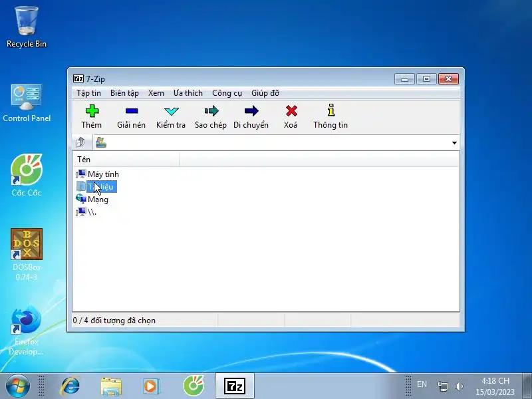
Task: Launch Cốc Cốc desktop shortcut
Action: tap(27, 175)
